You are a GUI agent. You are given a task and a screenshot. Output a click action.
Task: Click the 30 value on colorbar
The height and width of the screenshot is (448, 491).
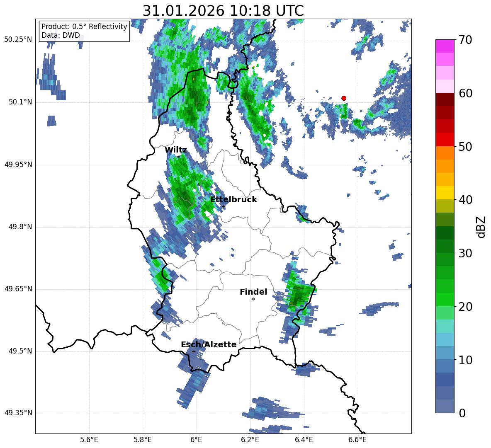tap(465, 253)
